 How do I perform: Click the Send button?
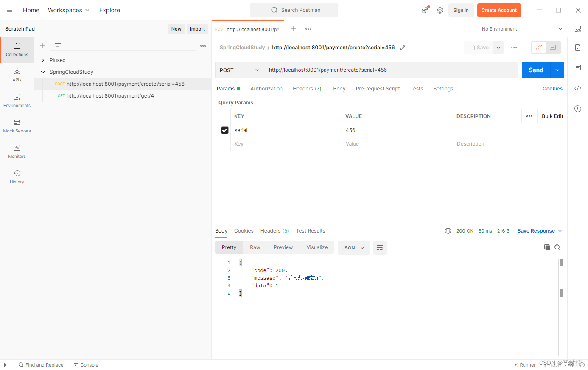coord(536,70)
